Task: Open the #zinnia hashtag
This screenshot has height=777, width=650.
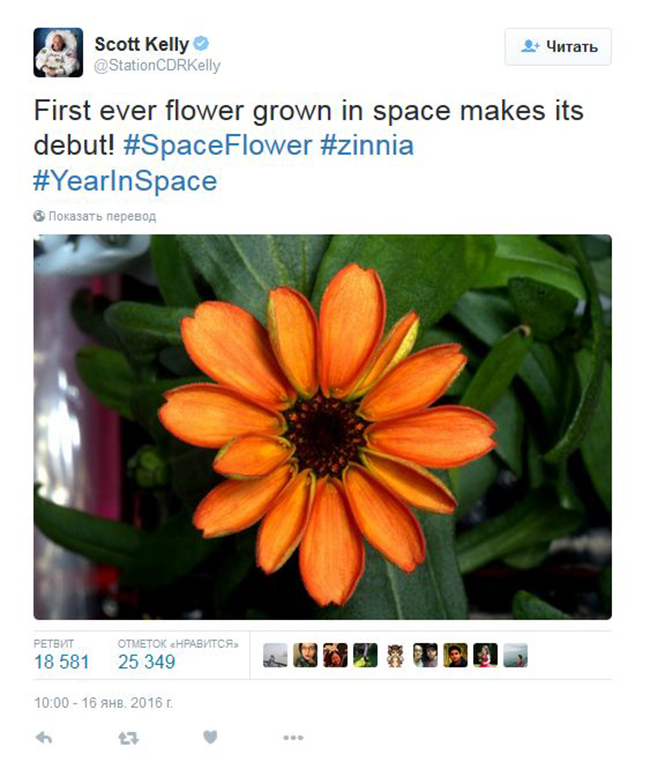Action: click(x=367, y=145)
